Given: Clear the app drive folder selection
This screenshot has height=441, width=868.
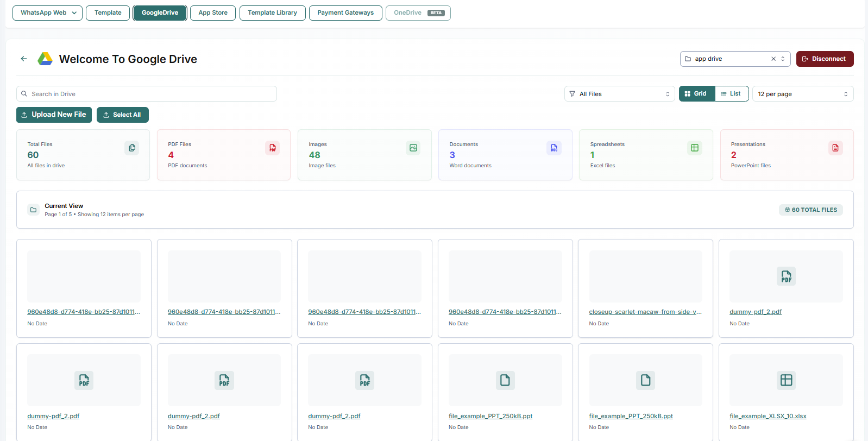Looking at the screenshot, I should 773,59.
